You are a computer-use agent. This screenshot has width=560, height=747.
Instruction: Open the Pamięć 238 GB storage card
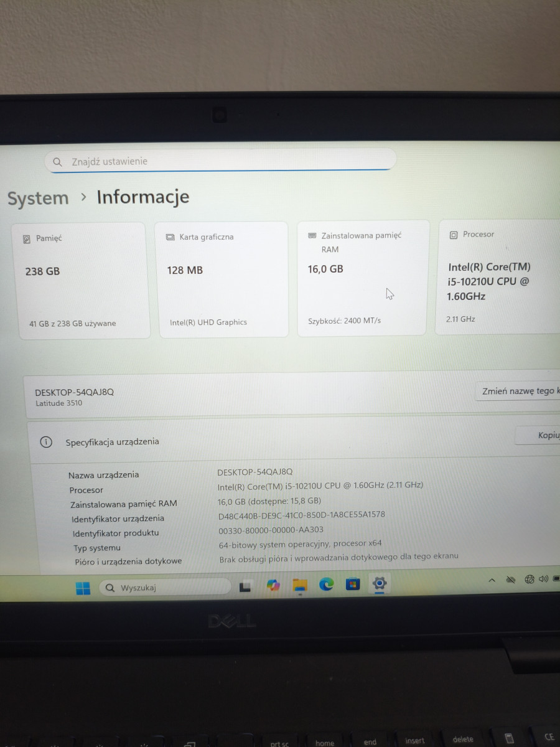point(80,280)
